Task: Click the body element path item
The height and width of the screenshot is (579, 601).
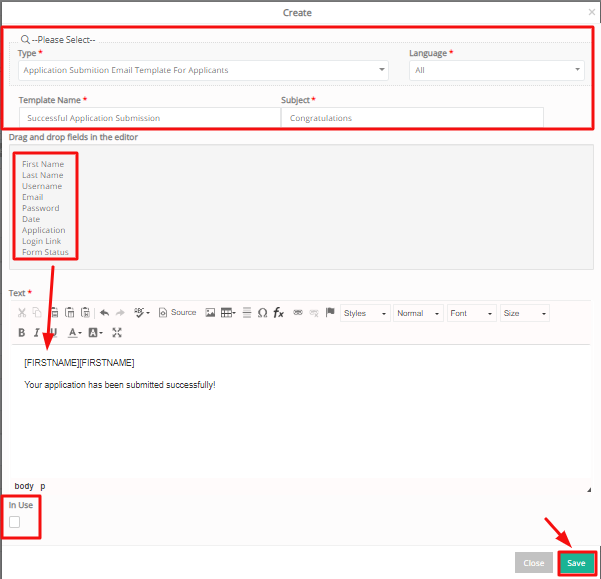Action: 24,486
